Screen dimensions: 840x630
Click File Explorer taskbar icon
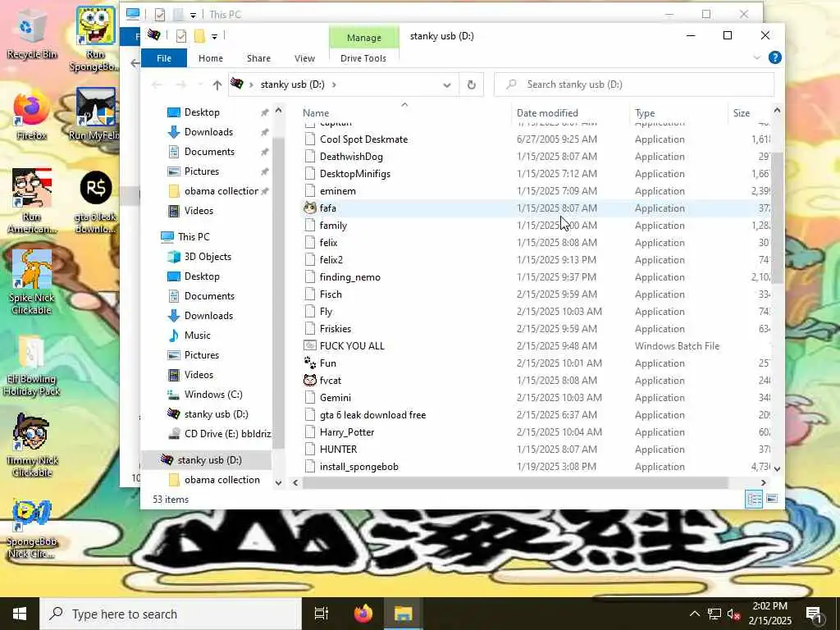[403, 614]
